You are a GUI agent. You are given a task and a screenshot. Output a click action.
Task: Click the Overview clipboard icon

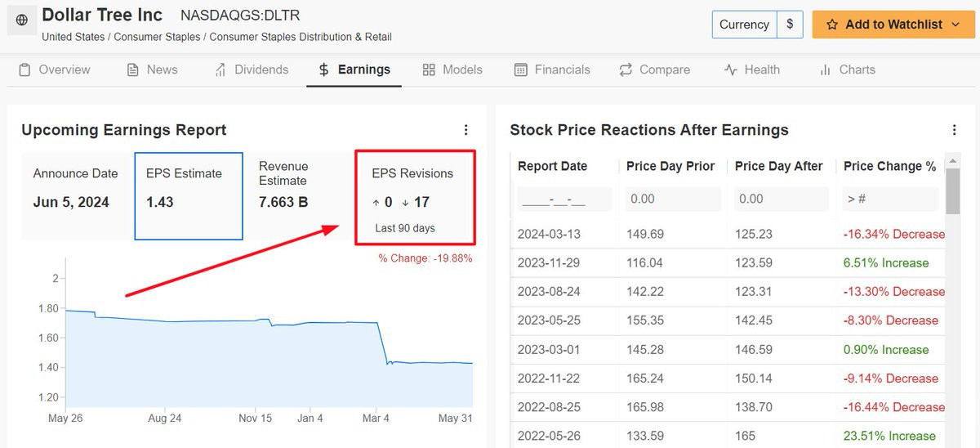click(25, 69)
